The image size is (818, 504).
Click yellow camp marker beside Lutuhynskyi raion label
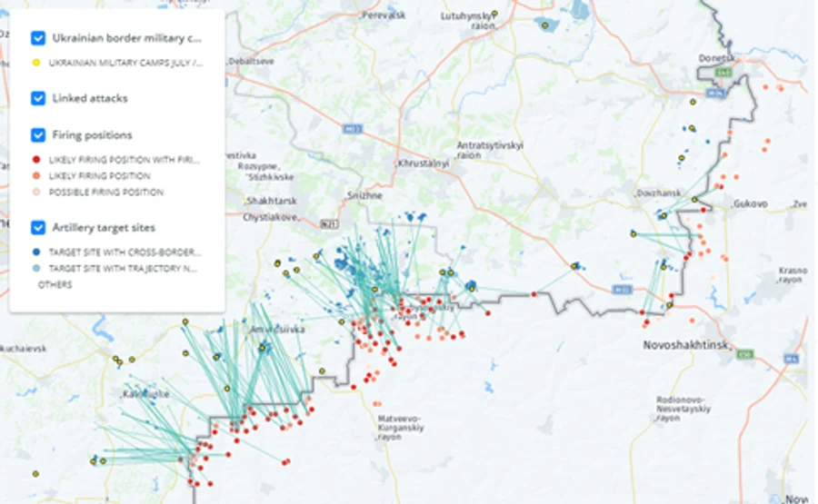[494, 14]
